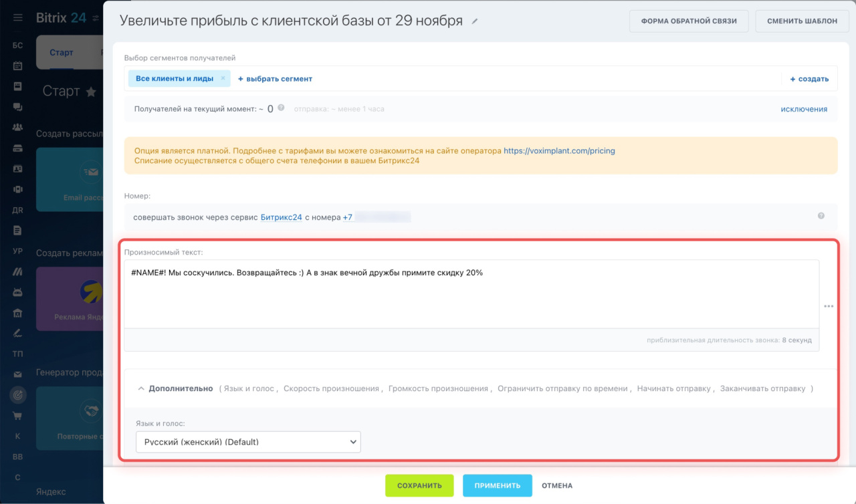This screenshot has width=856, height=504.
Task: Click the help icon beside recipient count
Action: point(281,108)
